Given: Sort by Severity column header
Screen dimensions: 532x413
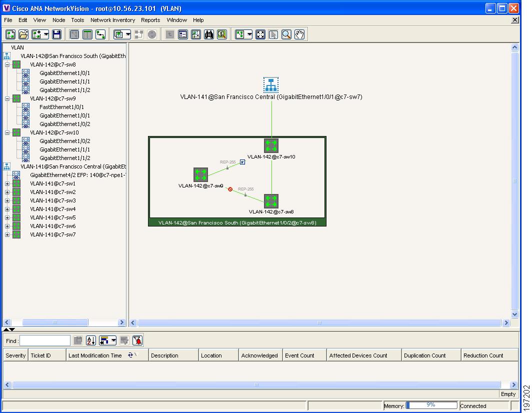Looking at the screenshot, I should coord(15,355).
